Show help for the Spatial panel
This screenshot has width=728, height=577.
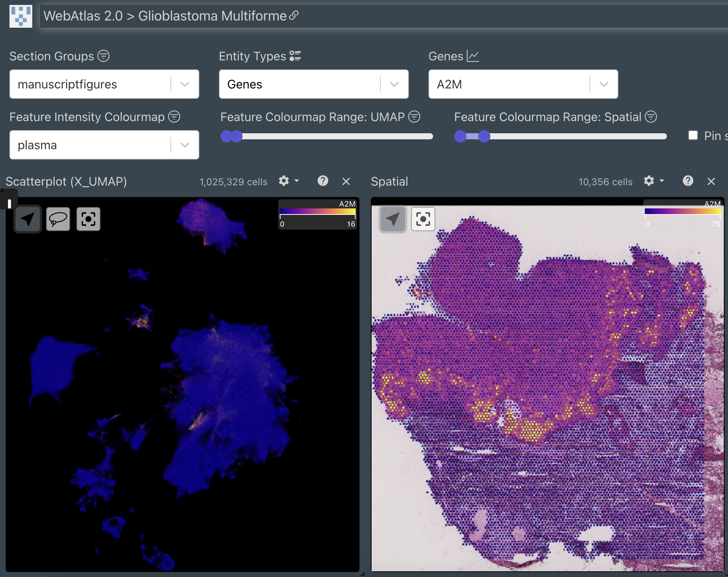(688, 181)
